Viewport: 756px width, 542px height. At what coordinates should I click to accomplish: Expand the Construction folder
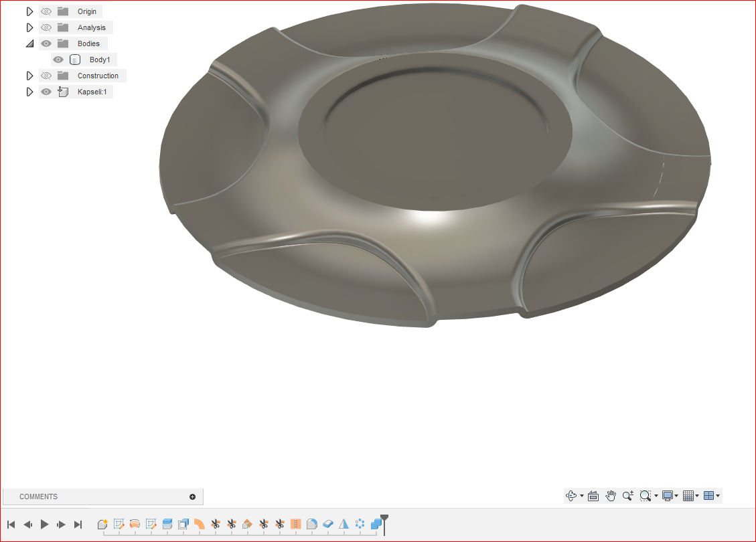pos(29,76)
